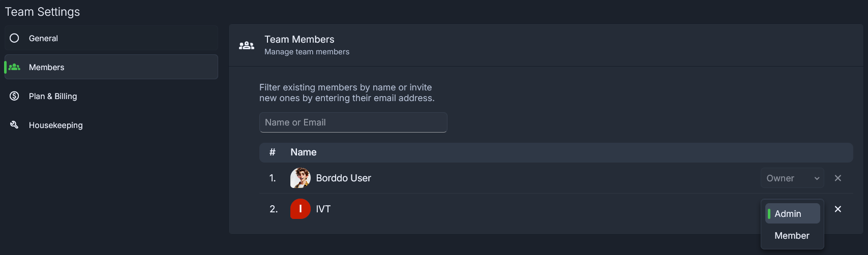
Task: Select the Members settings tab label
Action: (47, 67)
